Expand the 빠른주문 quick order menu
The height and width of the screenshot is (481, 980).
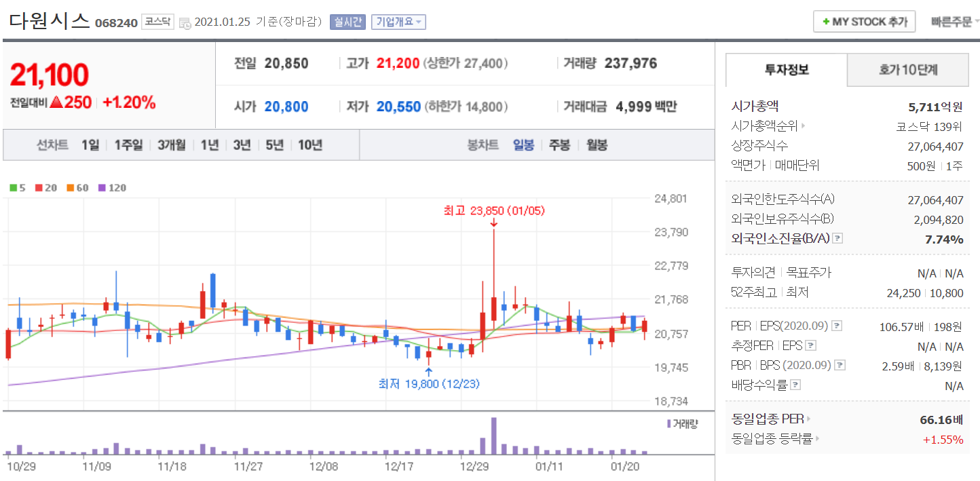click(x=955, y=22)
